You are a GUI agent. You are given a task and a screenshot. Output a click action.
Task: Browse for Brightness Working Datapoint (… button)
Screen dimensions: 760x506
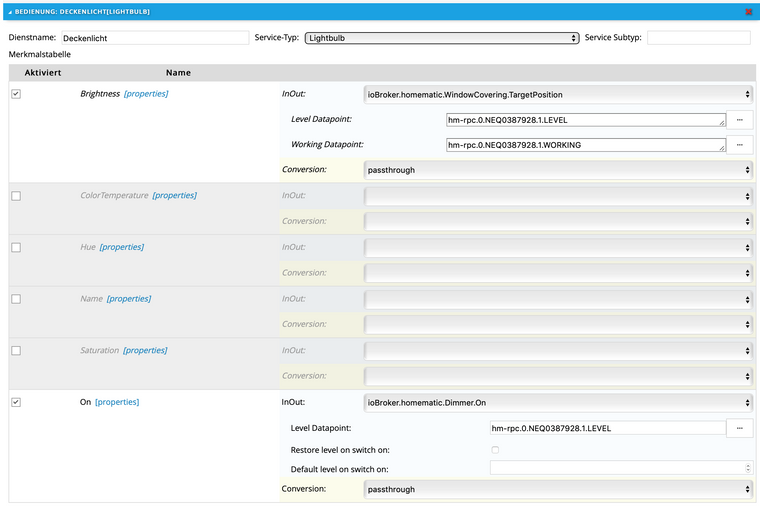coord(740,145)
